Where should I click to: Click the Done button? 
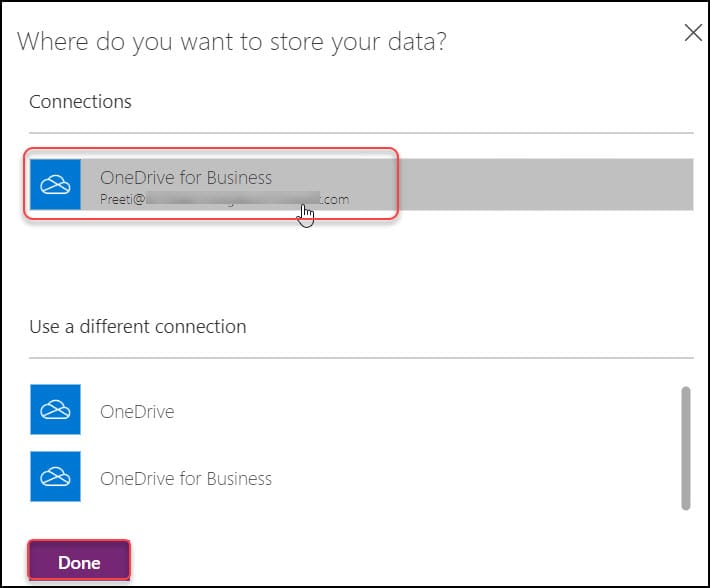coord(79,560)
